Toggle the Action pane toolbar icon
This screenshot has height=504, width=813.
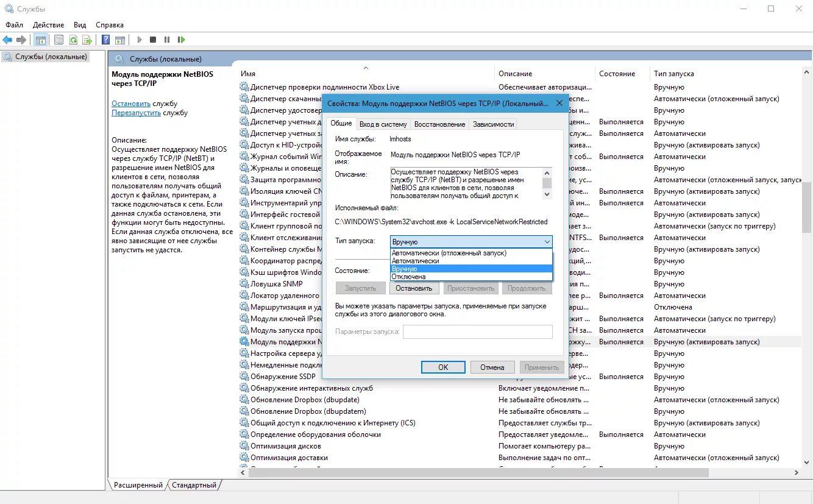click(120, 40)
